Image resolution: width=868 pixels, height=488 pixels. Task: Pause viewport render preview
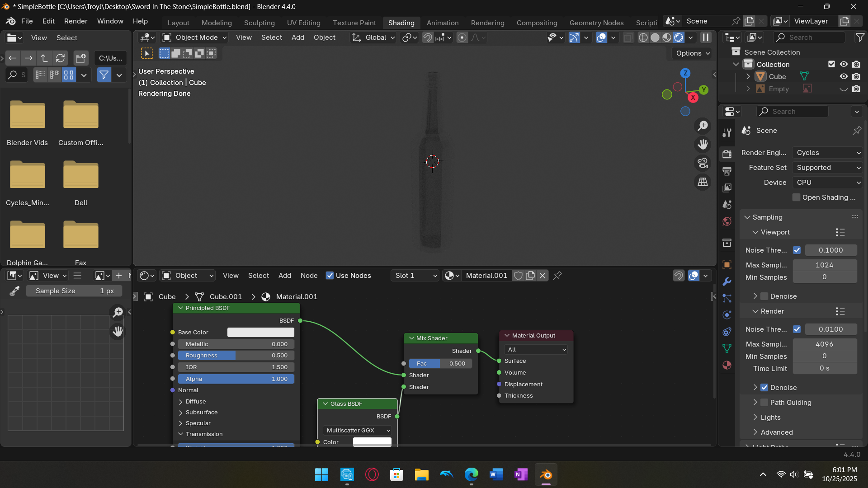[706, 38]
